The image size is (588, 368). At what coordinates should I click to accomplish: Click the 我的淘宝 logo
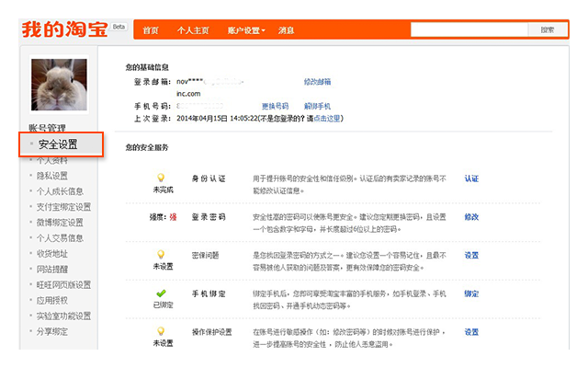[64, 29]
